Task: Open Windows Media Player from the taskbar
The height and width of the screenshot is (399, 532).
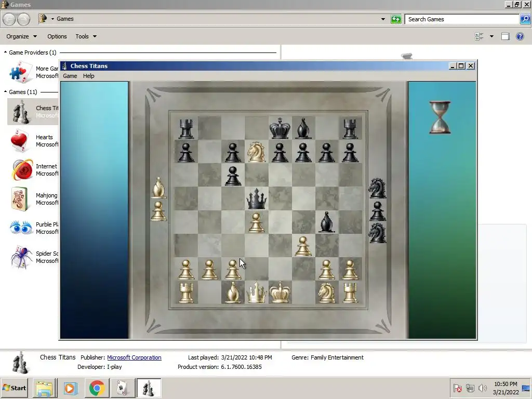Action: 70,388
